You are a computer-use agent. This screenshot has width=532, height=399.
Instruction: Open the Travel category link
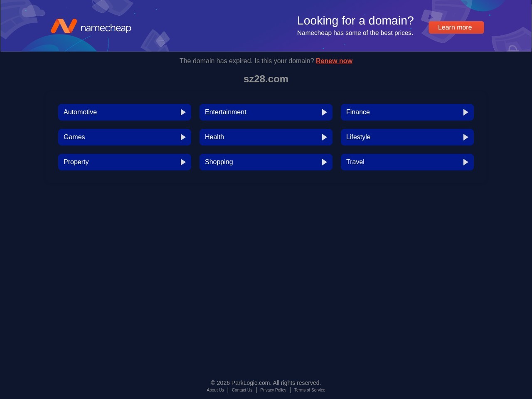407,162
